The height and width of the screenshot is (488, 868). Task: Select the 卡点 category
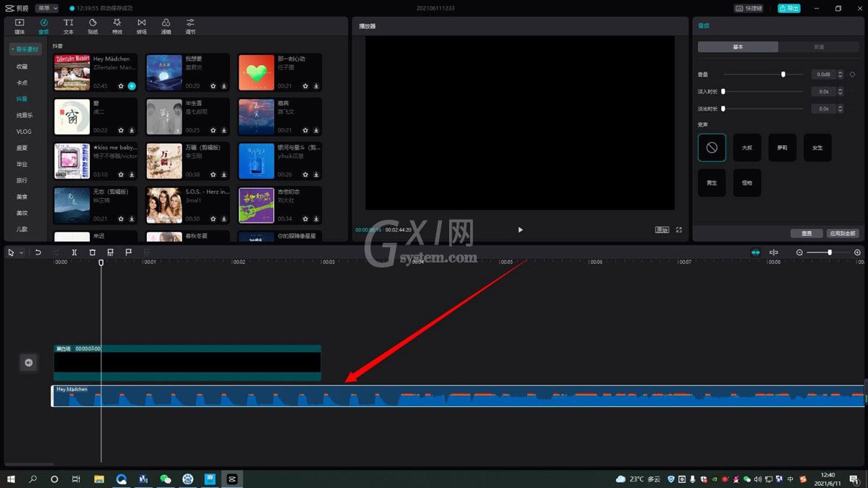[22, 82]
